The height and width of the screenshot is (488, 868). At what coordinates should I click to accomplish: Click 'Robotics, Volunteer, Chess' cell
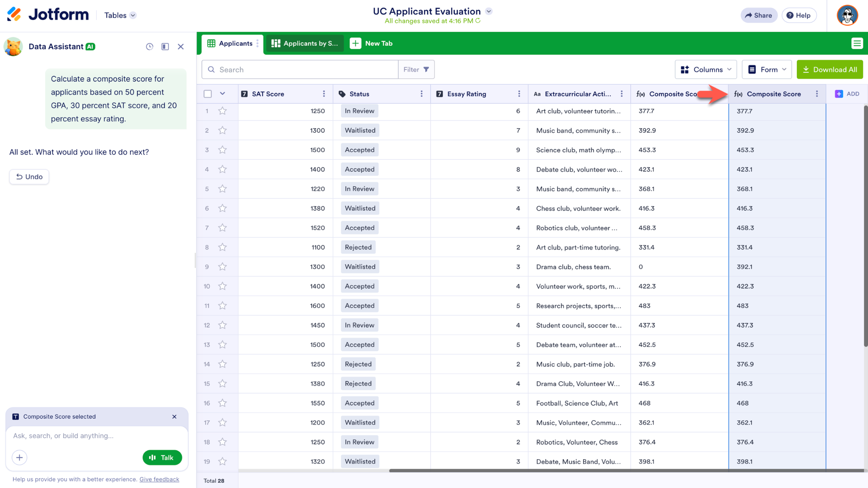[579, 442]
